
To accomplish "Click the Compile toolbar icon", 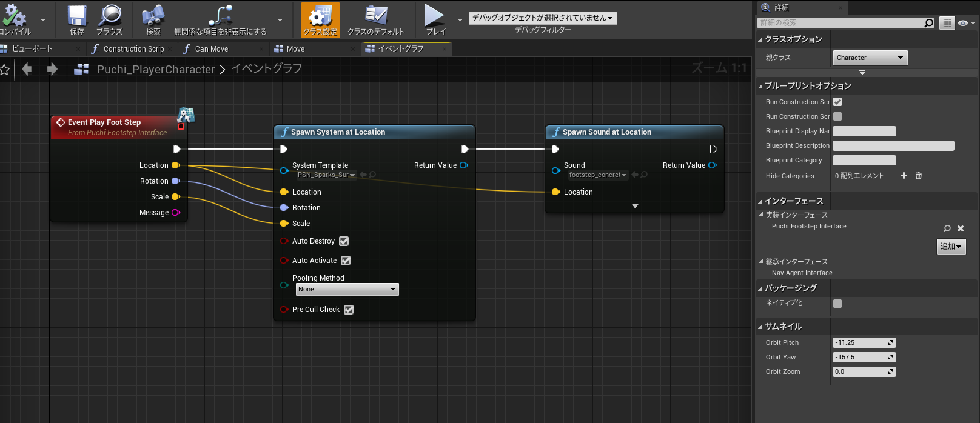I will [x=15, y=16].
